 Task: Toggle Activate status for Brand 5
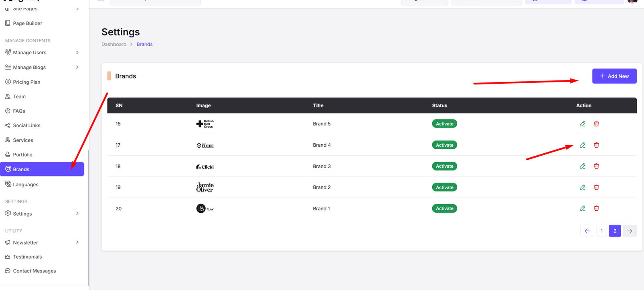(444, 124)
